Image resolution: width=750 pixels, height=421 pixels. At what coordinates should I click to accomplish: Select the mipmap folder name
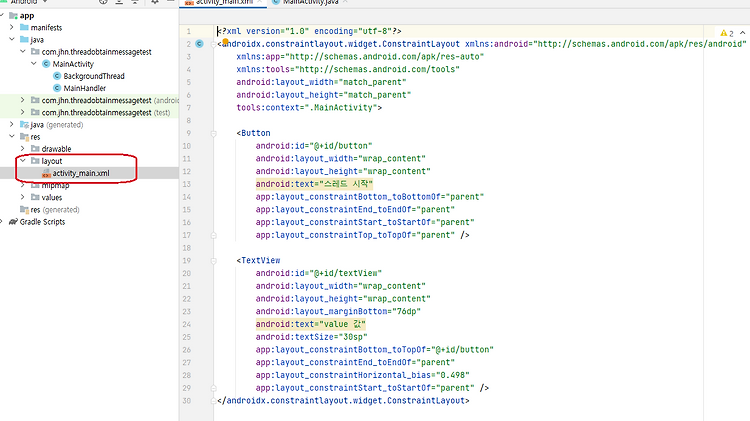tap(55, 186)
